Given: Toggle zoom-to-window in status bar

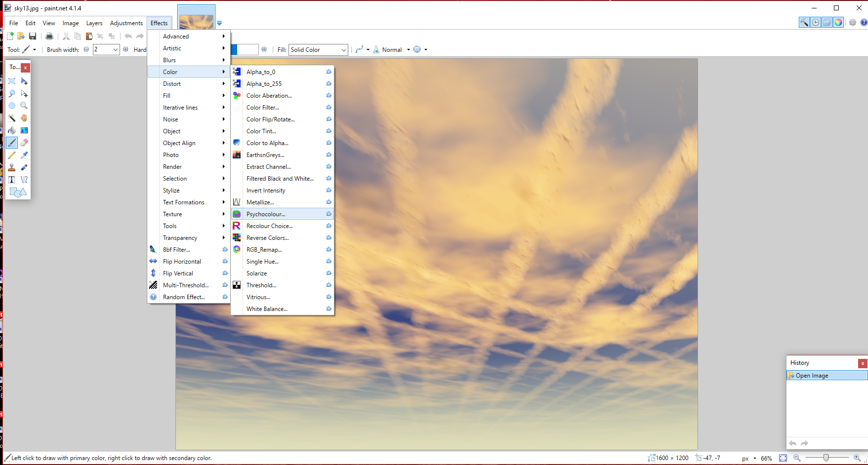Looking at the screenshot, I should point(783,458).
